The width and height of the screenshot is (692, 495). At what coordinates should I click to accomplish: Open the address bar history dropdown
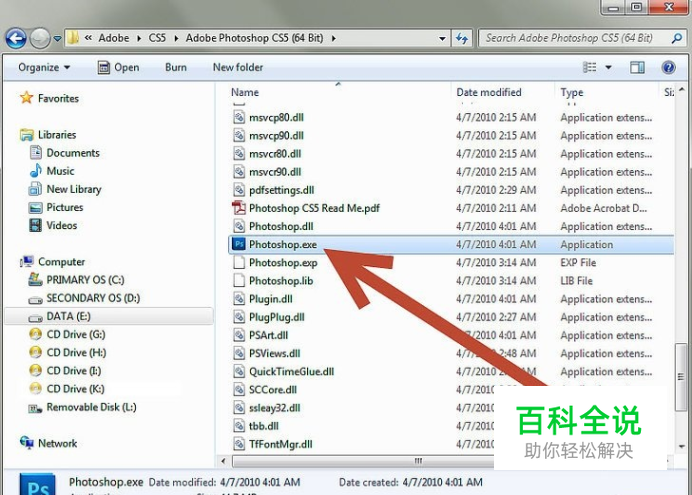[442, 39]
